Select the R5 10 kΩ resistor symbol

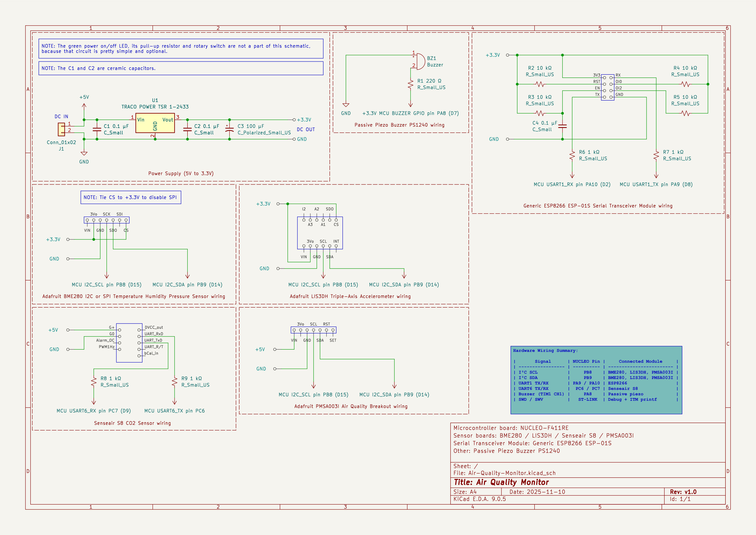coord(685,113)
